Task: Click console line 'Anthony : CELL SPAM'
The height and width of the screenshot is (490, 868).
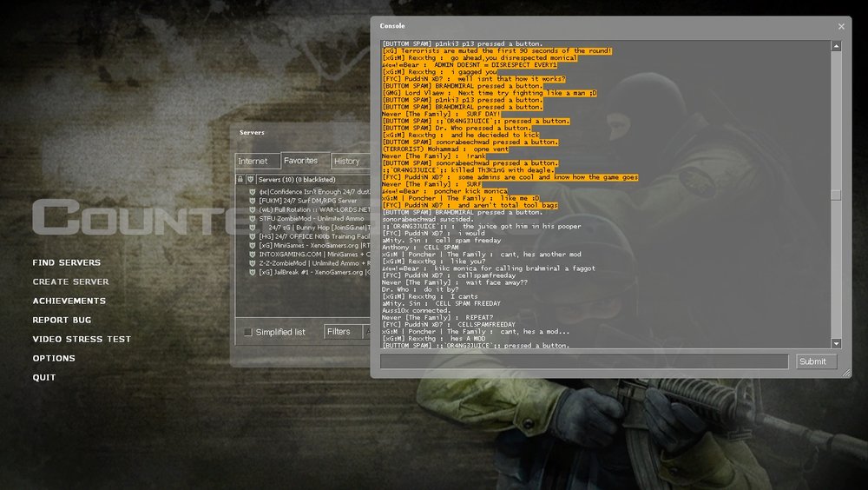Action: (x=420, y=248)
